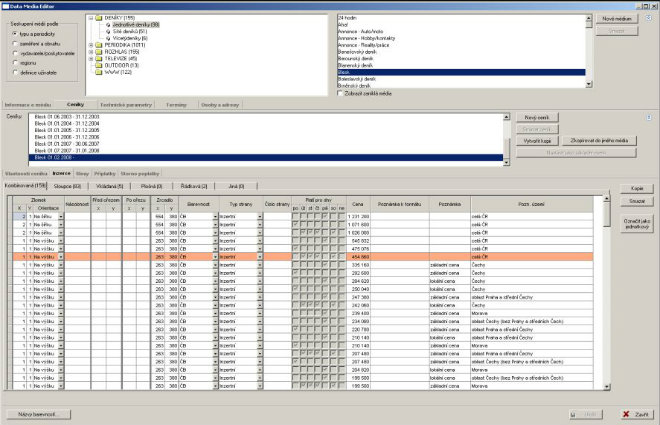
Task: Click the Kopie button beside grid
Action: (x=637, y=189)
